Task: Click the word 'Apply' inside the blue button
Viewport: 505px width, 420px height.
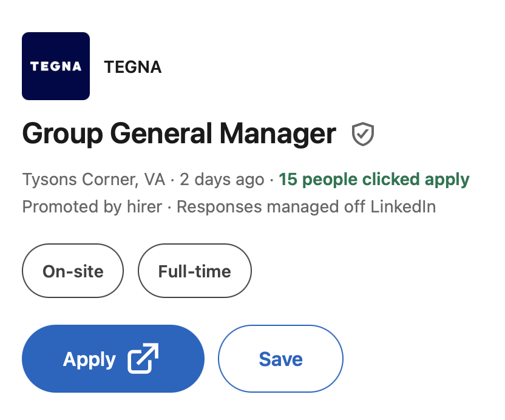Action: point(90,359)
